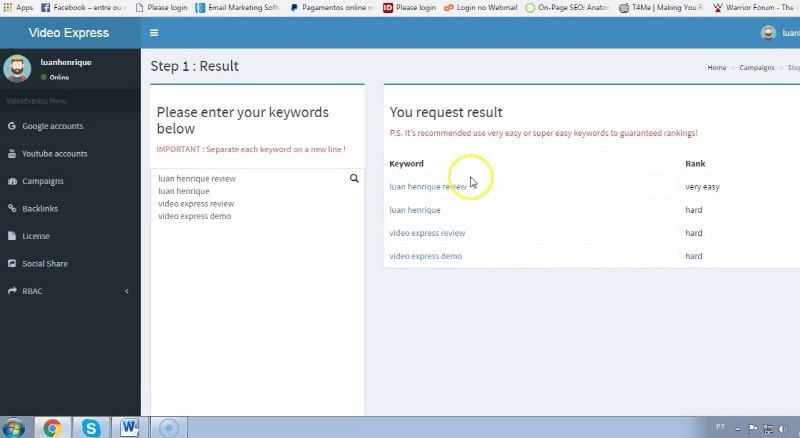Open 'luan henrique review' keyword result link
This screenshot has width=800, height=438.
(x=428, y=187)
